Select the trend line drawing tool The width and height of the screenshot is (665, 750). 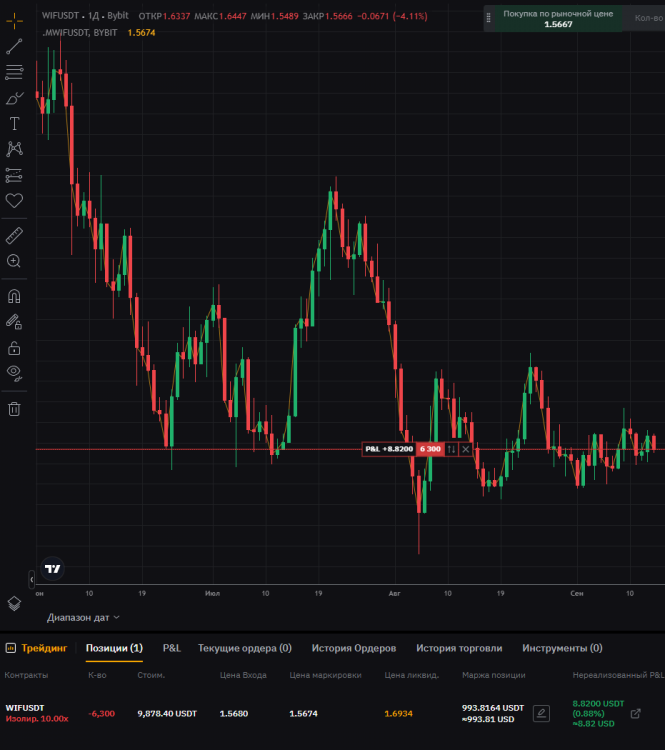(x=14, y=46)
